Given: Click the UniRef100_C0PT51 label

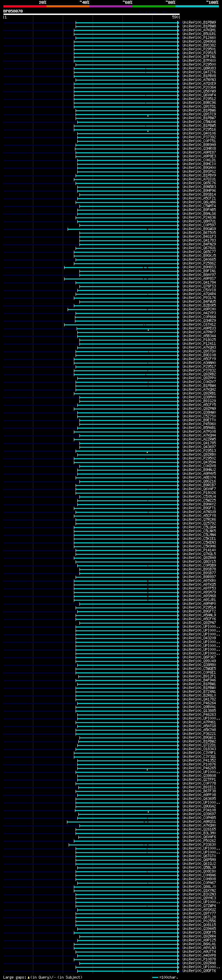Looking at the screenshot, I should [x=199, y=141].
